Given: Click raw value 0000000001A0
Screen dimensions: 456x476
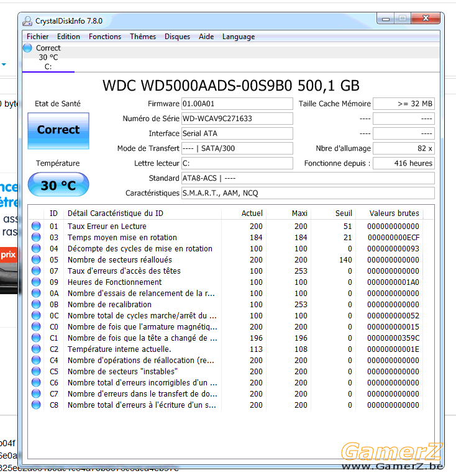Looking at the screenshot, I should pyautogui.click(x=393, y=282).
